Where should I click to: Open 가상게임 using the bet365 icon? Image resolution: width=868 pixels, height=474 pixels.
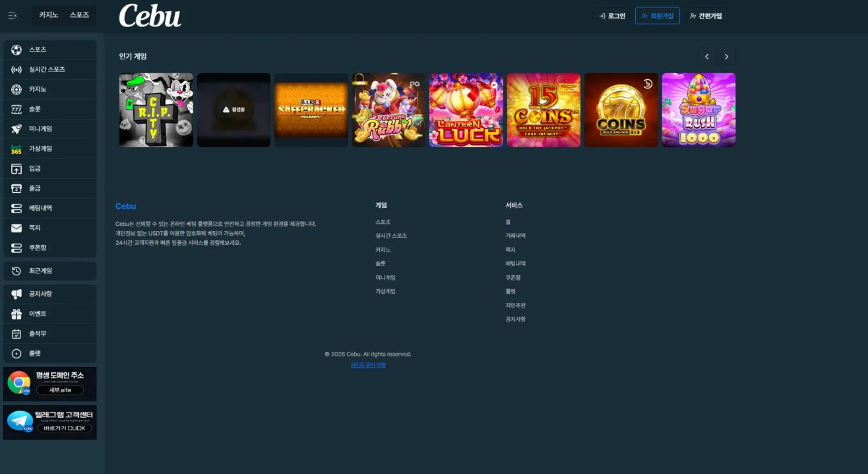pyautogui.click(x=16, y=149)
